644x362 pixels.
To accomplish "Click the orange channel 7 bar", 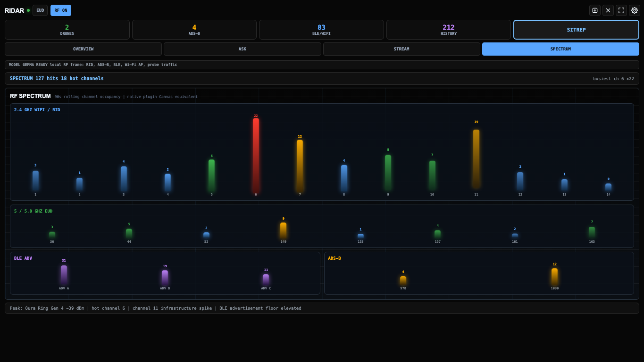I will [300, 165].
